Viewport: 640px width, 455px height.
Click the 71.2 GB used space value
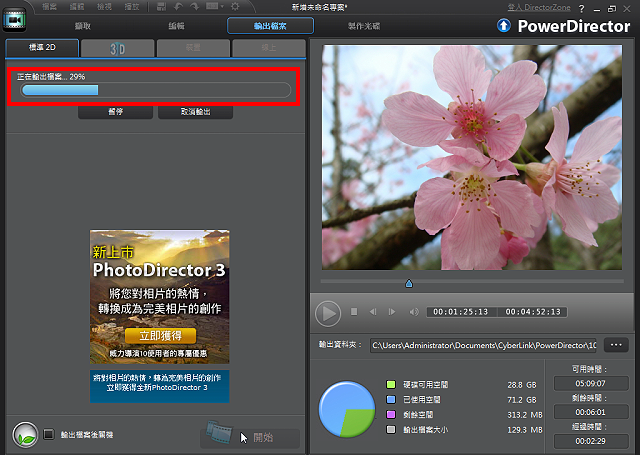tap(522, 400)
